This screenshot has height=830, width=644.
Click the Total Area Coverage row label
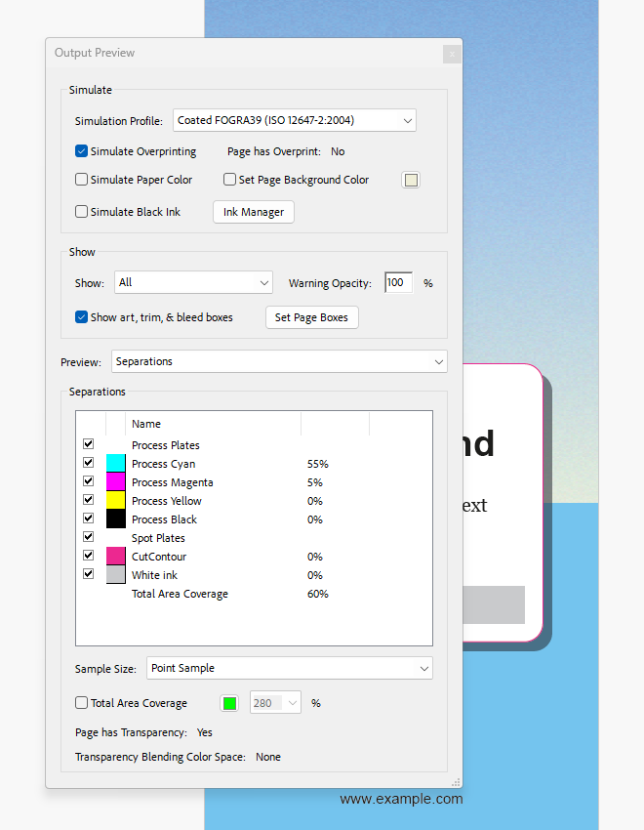tap(180, 594)
